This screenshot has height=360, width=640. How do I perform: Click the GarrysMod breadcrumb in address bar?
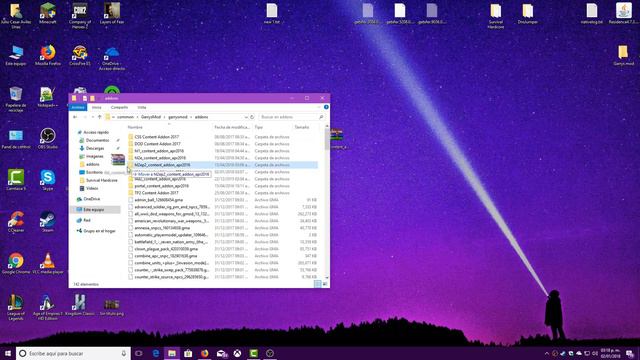coord(151,117)
